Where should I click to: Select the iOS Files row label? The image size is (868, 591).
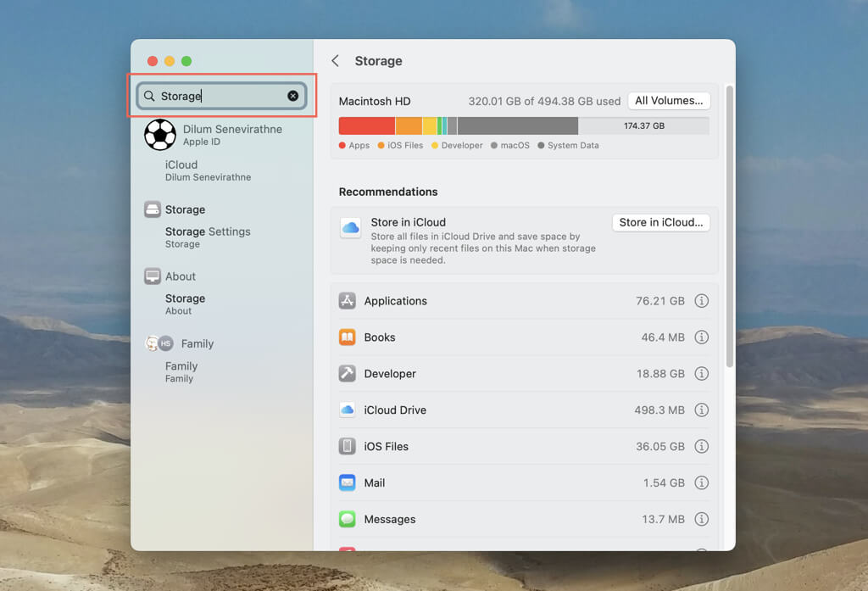[x=386, y=447]
